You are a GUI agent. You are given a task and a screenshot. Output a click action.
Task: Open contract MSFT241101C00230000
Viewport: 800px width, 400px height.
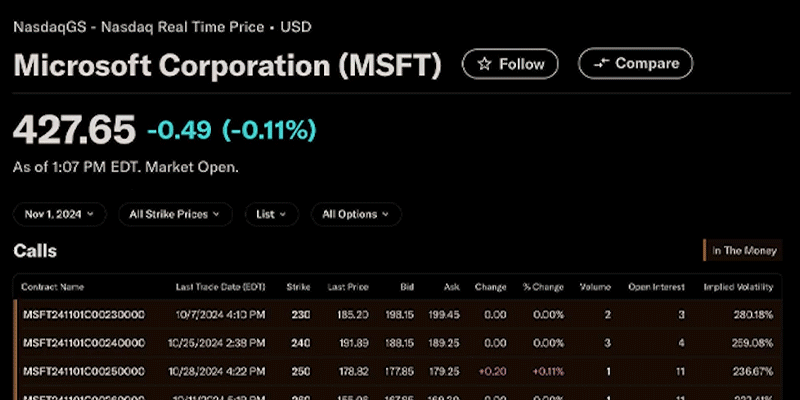83,315
